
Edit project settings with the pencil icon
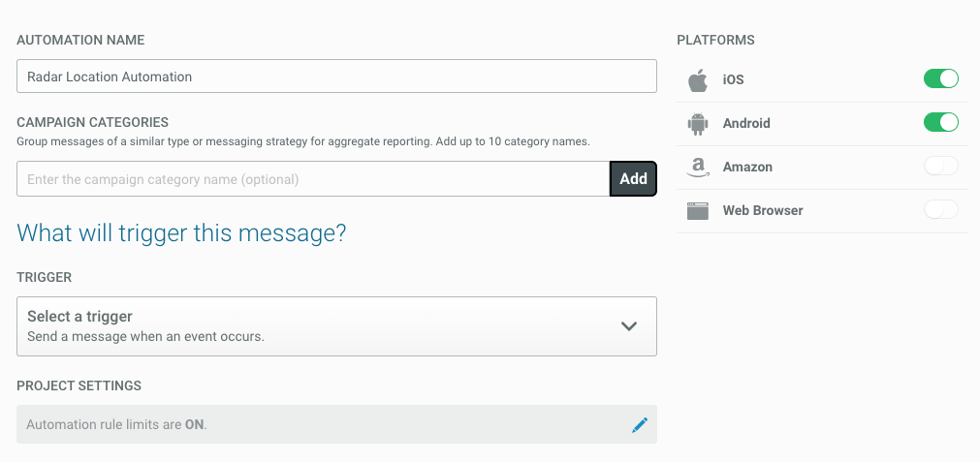(639, 424)
